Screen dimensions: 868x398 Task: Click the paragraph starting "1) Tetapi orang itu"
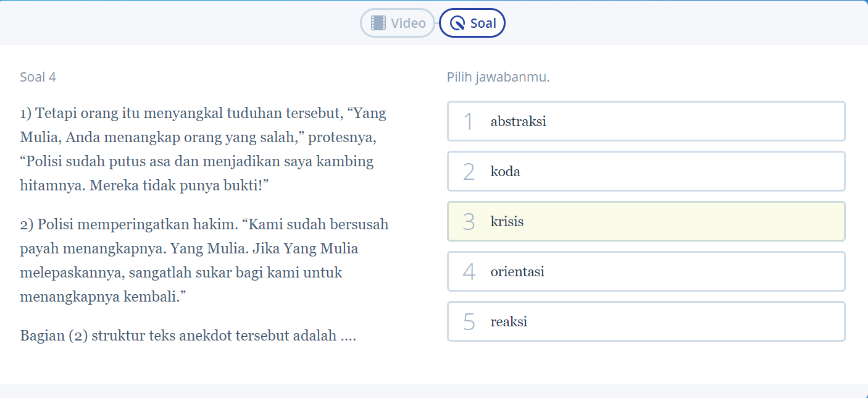click(204, 149)
